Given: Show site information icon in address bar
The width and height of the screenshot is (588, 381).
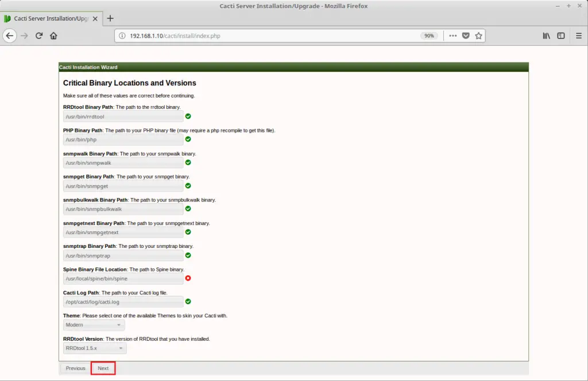Looking at the screenshot, I should 122,36.
